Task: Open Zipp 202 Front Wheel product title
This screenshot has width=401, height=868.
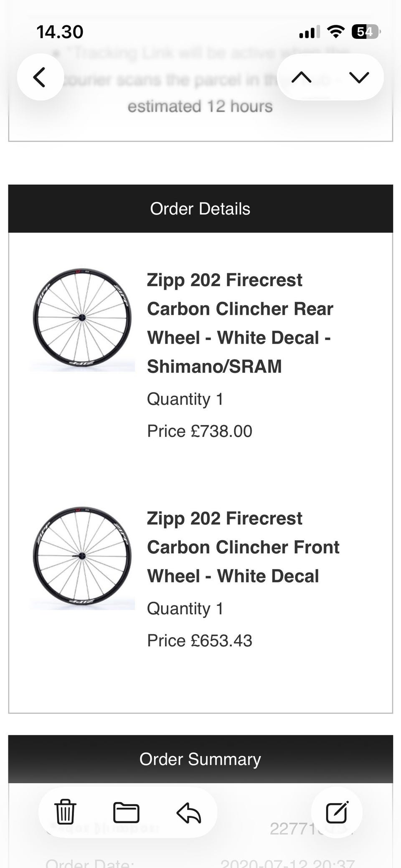Action: [243, 547]
